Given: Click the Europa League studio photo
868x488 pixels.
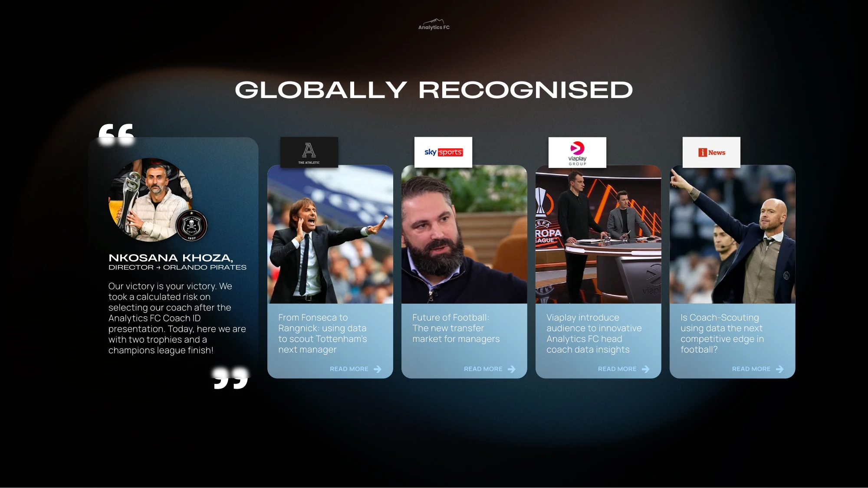Looking at the screenshot, I should pos(598,234).
